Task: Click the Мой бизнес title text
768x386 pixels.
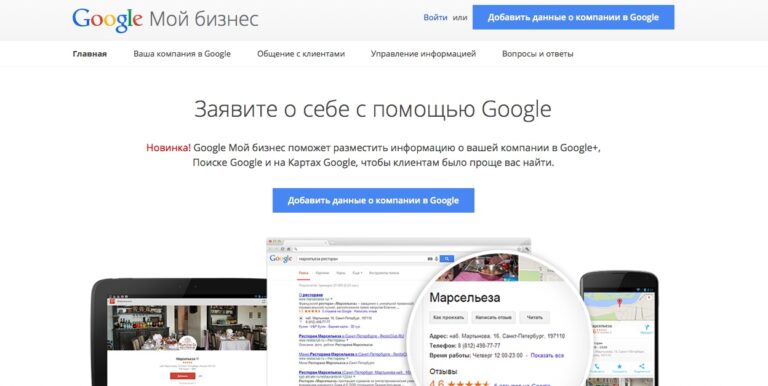Action: [x=204, y=19]
